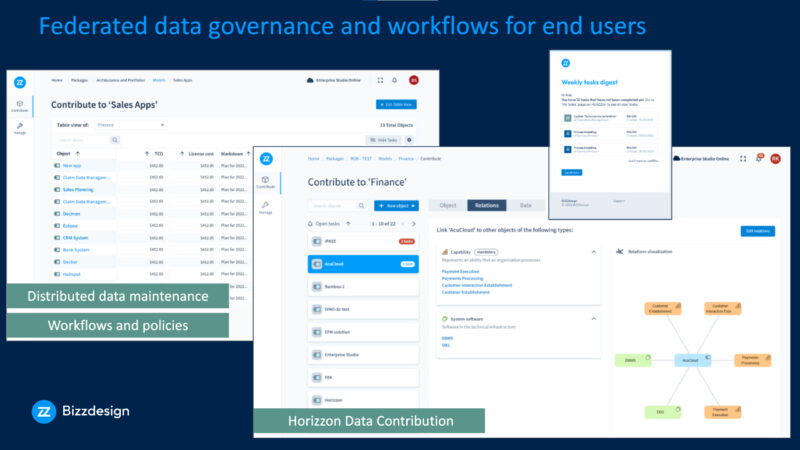The width and height of the screenshot is (800, 450).
Task: Select the AcuCloud object card
Action: coord(363,264)
